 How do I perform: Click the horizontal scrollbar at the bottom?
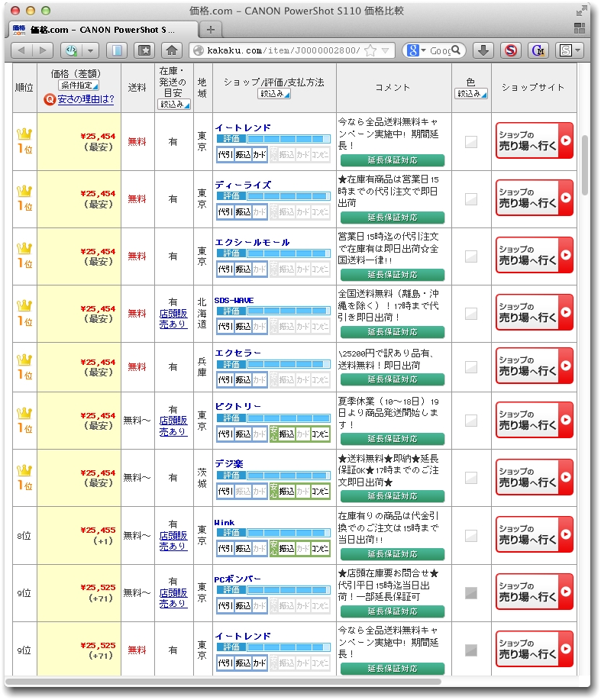click(223, 681)
